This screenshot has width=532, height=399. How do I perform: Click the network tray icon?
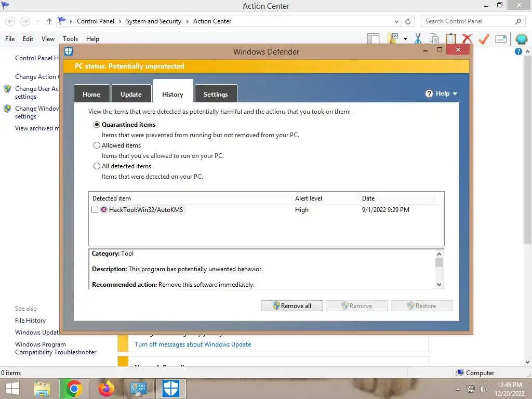click(x=471, y=389)
